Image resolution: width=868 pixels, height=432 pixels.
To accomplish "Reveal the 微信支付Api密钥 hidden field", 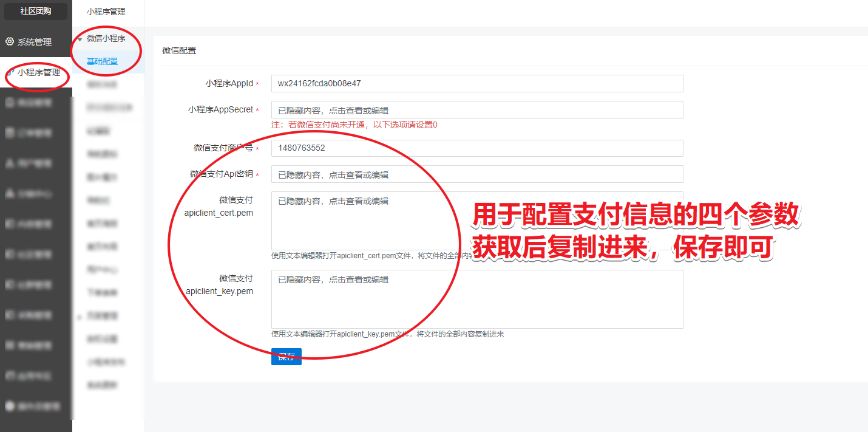I will click(477, 174).
